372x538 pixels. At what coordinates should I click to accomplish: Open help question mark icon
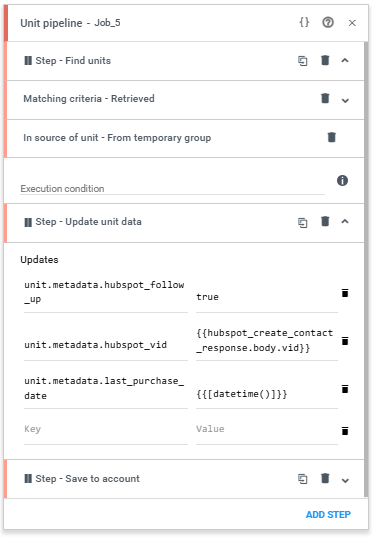click(x=328, y=23)
